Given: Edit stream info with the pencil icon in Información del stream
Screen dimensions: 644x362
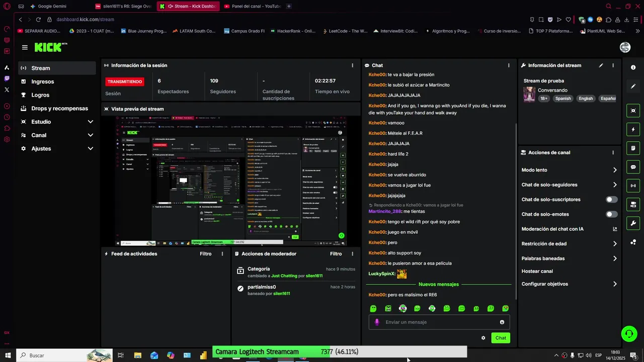Looking at the screenshot, I should point(601,65).
